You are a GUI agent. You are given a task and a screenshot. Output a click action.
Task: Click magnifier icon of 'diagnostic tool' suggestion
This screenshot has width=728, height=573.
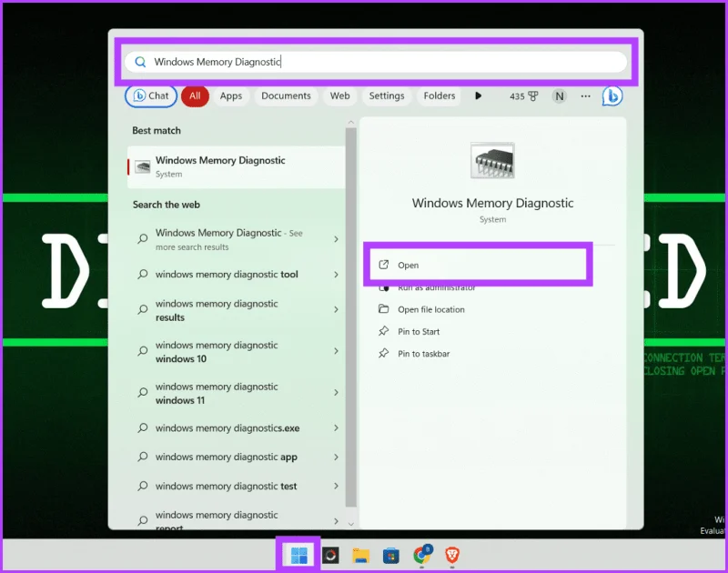click(x=143, y=274)
